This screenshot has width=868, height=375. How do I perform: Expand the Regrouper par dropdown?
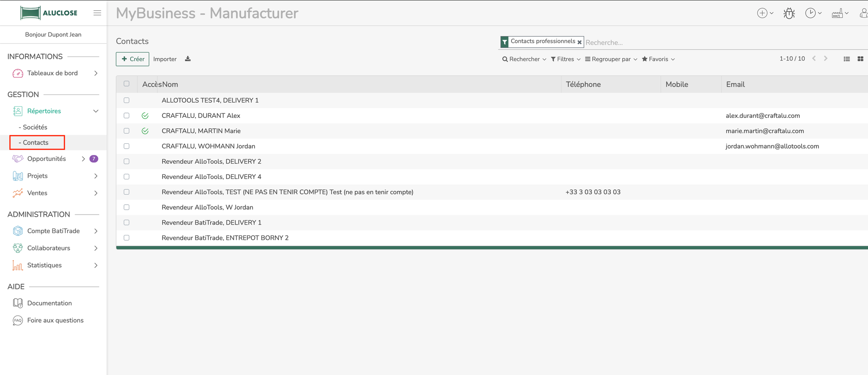pos(611,59)
